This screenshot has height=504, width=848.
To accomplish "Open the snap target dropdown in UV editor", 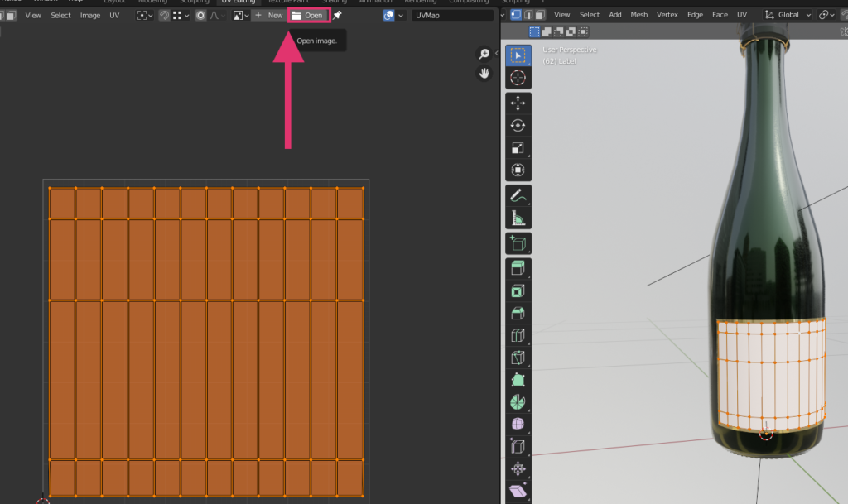I will 181,15.
